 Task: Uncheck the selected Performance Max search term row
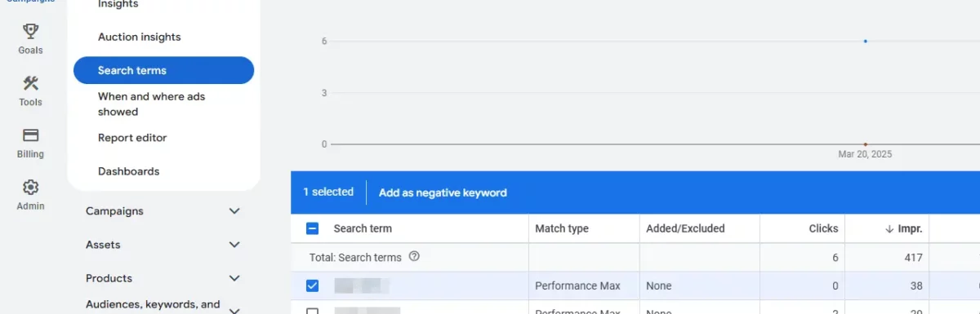click(312, 285)
